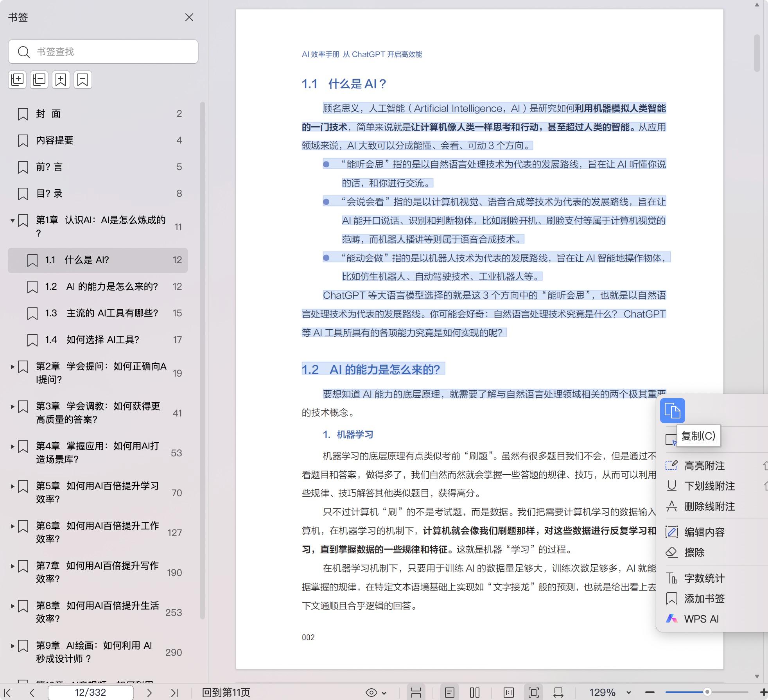Close the 书签 bookmarks panel
This screenshot has height=700, width=768.
coord(189,17)
